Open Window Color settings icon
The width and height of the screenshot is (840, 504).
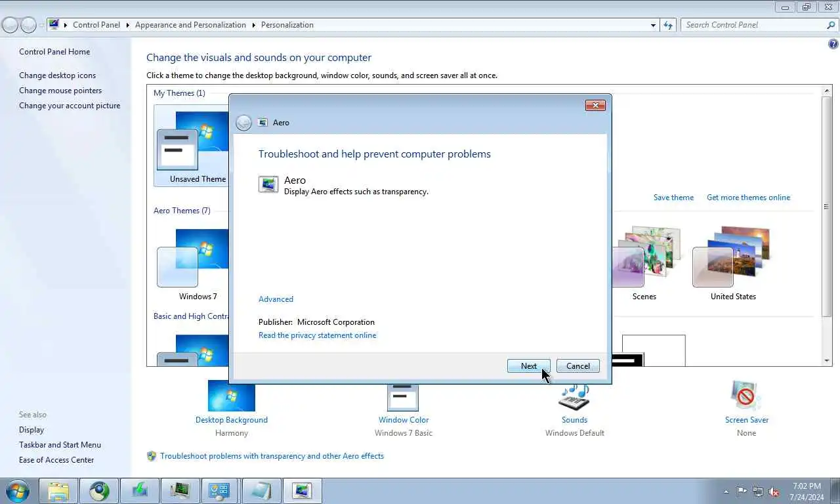tap(403, 396)
